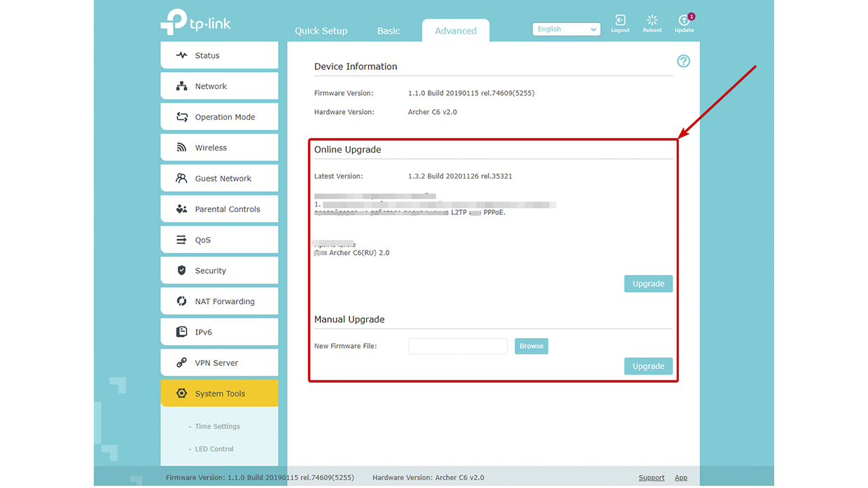Click the VPN Server link icon
Screen dimensions: 868x488
(x=182, y=363)
